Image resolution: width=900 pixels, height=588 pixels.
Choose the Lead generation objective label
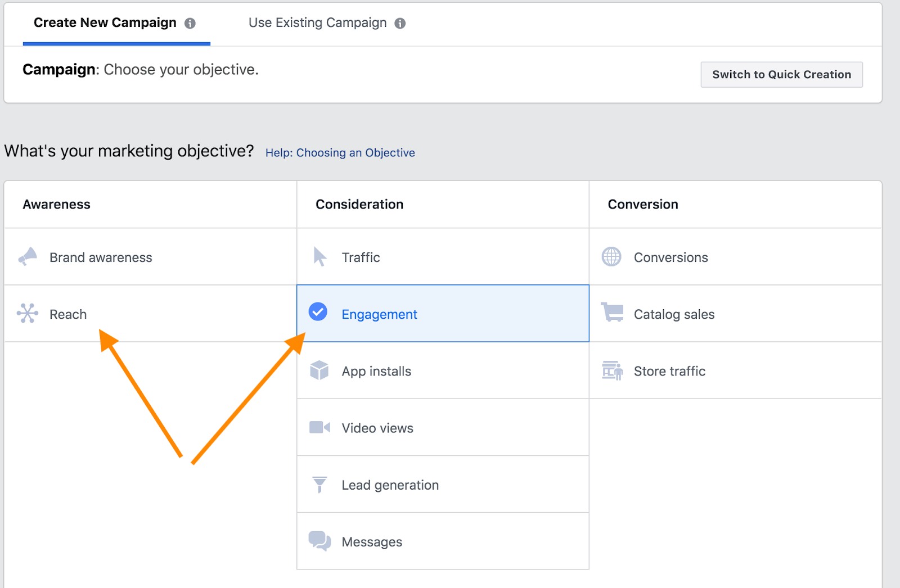coord(390,485)
